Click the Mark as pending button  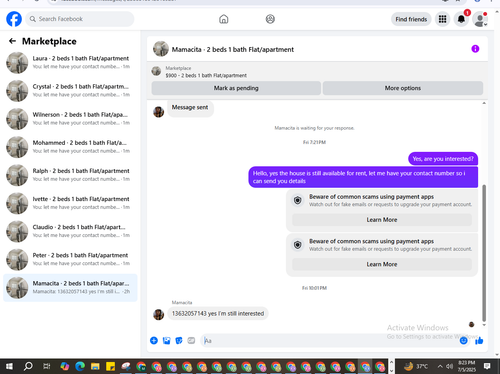click(236, 88)
